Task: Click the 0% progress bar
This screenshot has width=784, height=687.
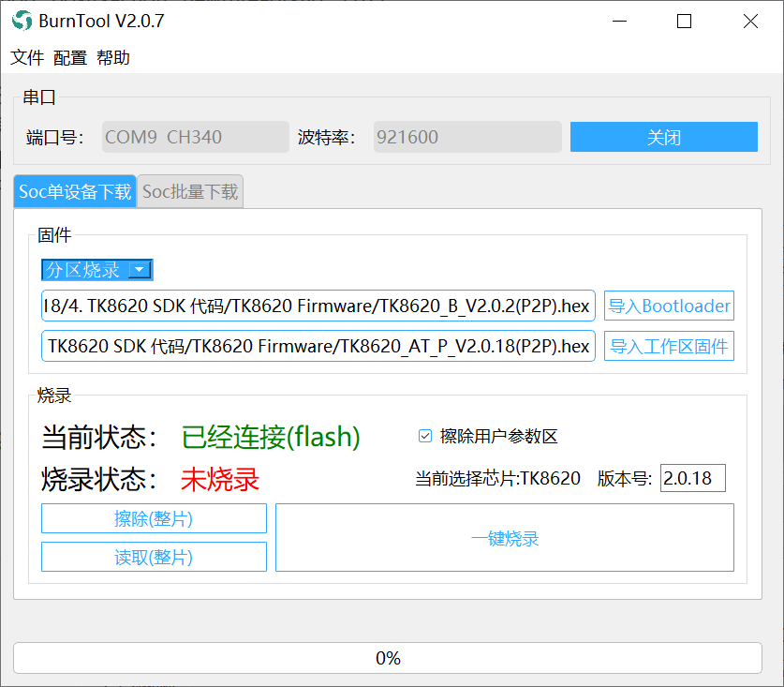Action: tap(388, 658)
